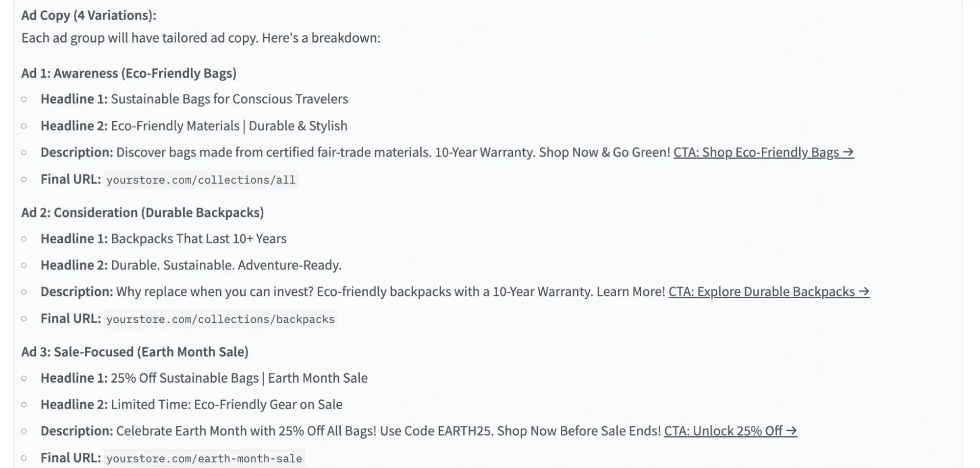Select the yourstore.com/collections/backpacks URL code
The image size is (980, 468).
[220, 319]
